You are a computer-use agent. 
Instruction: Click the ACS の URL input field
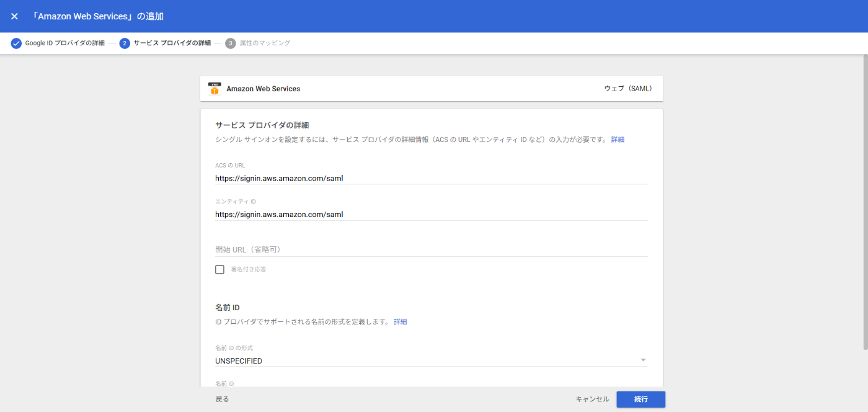(432, 178)
